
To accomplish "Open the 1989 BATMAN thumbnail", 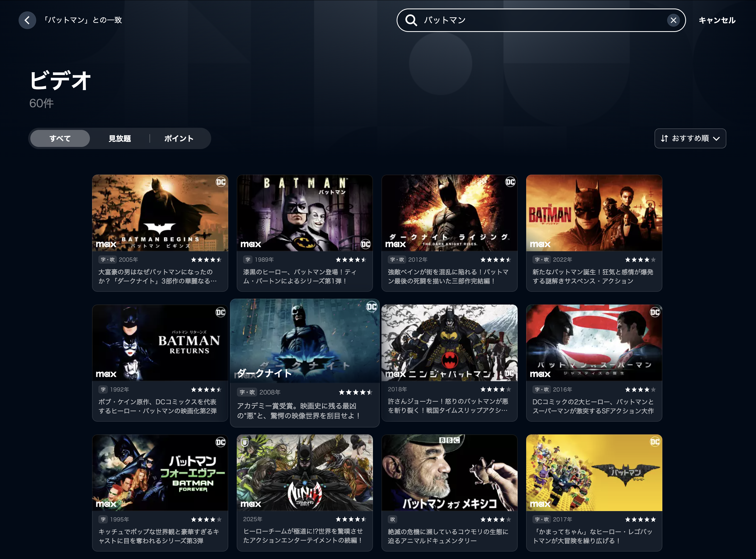I will [305, 213].
